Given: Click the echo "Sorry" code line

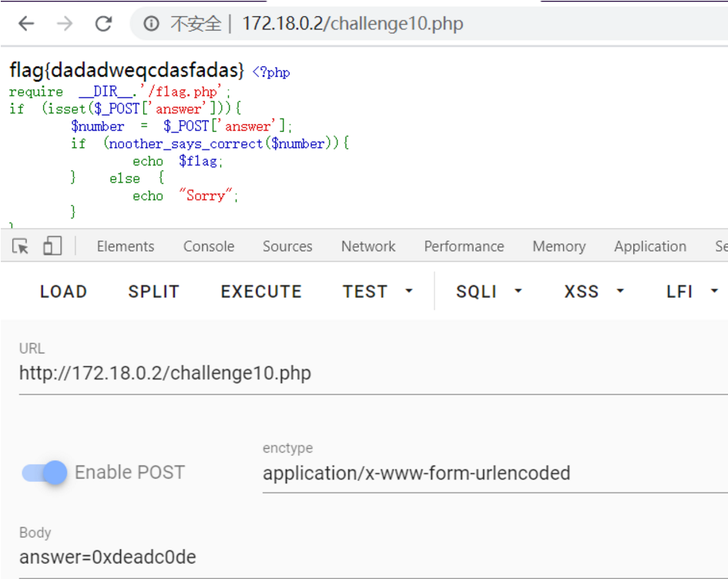Looking at the screenshot, I should (x=185, y=195).
